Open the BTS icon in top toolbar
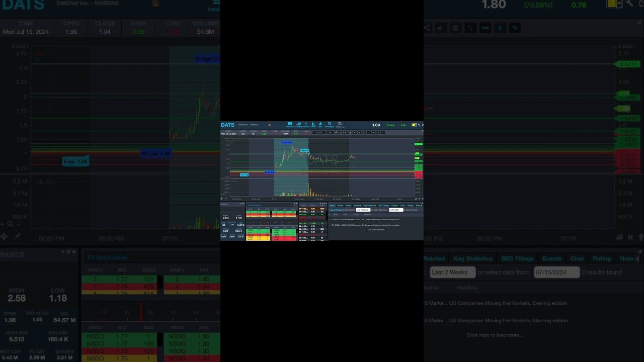Viewport: 644px width, 362px height. (320, 124)
